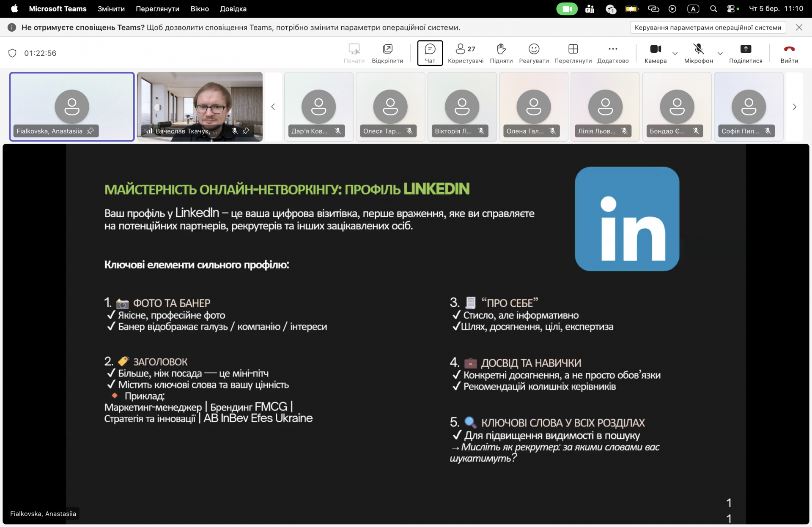Open reactions menu (Реагувати)

tap(534, 53)
